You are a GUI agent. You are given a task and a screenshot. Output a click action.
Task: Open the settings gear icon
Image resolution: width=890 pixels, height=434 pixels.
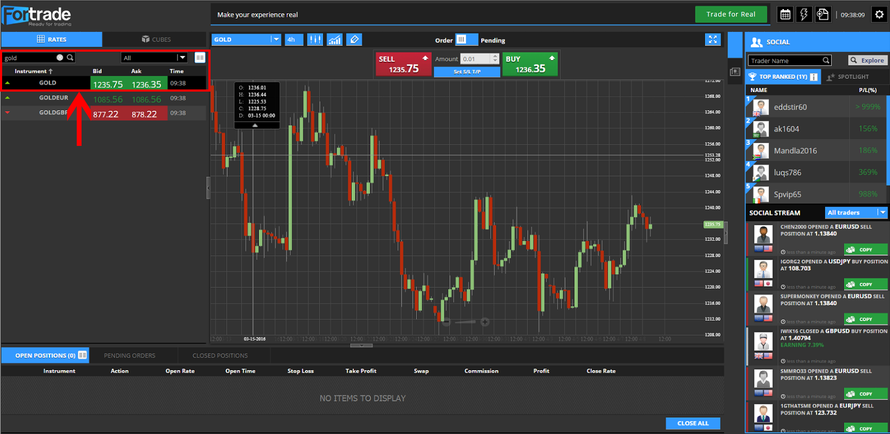[x=879, y=14]
